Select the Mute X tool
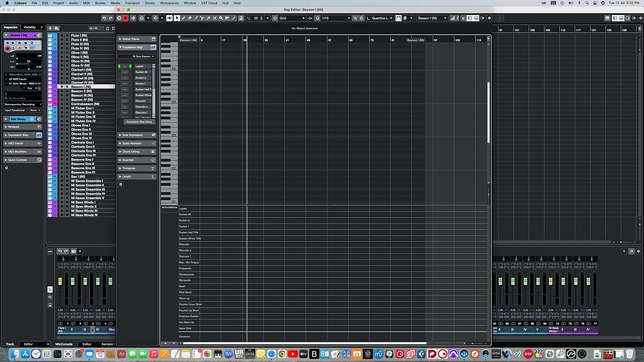 click(x=215, y=18)
